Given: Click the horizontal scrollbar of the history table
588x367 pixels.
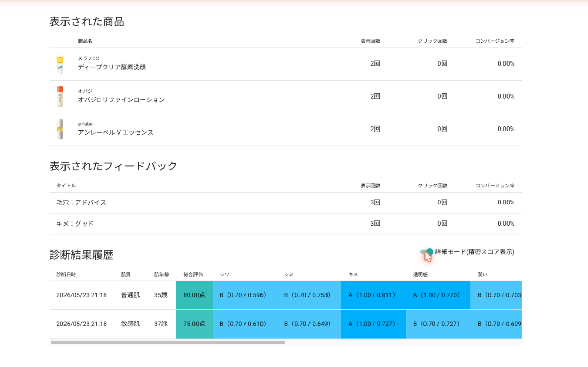Looking at the screenshot, I should point(168,342).
